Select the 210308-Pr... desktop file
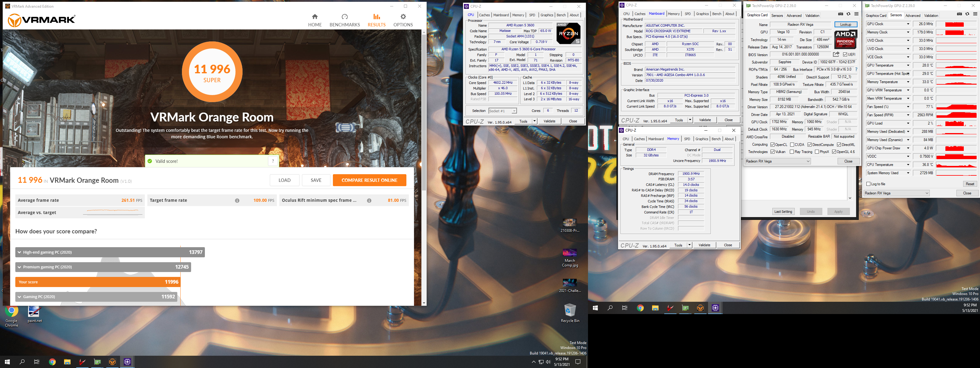The image size is (980, 368). (x=570, y=225)
